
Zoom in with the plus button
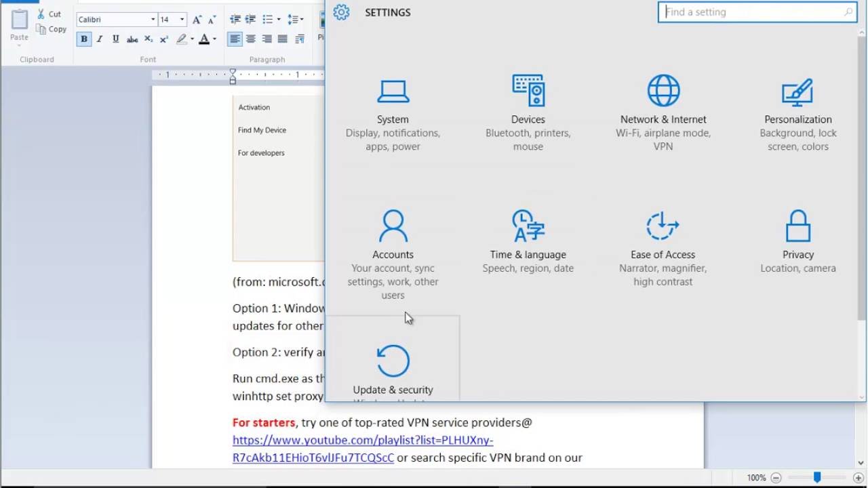point(859,478)
